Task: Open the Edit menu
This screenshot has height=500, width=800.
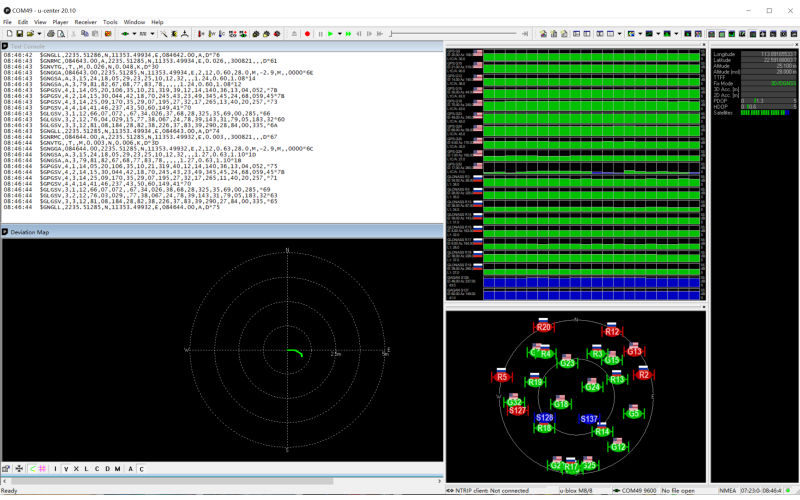Action: tap(23, 22)
